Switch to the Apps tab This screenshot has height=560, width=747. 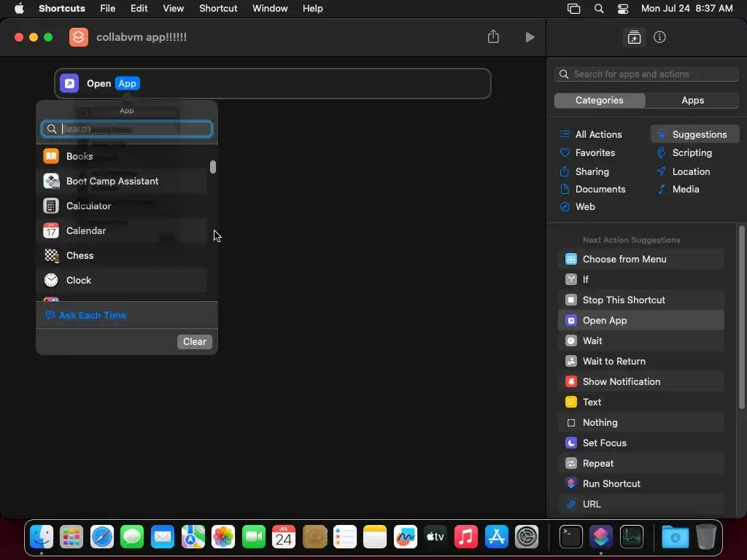692,100
